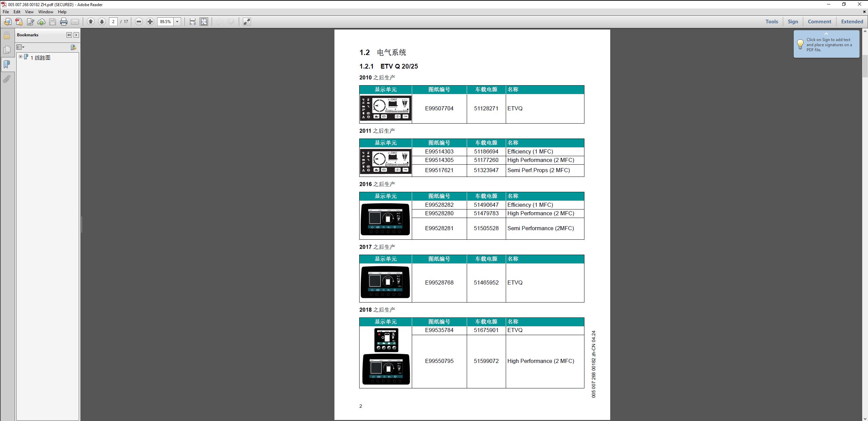
Task: Open the zoom level dropdown arrow
Action: pyautogui.click(x=177, y=22)
